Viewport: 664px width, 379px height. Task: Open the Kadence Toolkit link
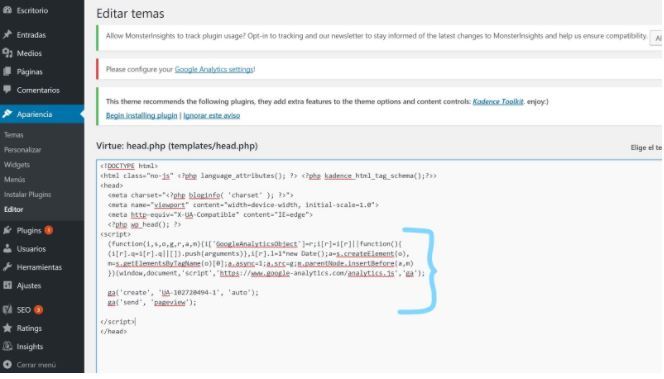[498, 101]
